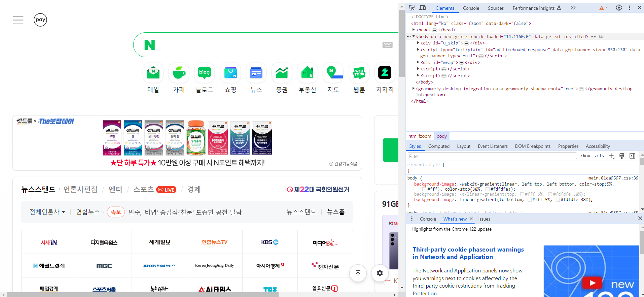Image resolution: width=644 pixels, height=297 pixels.
Task: Open the Event Listeners tab
Action: [493, 146]
